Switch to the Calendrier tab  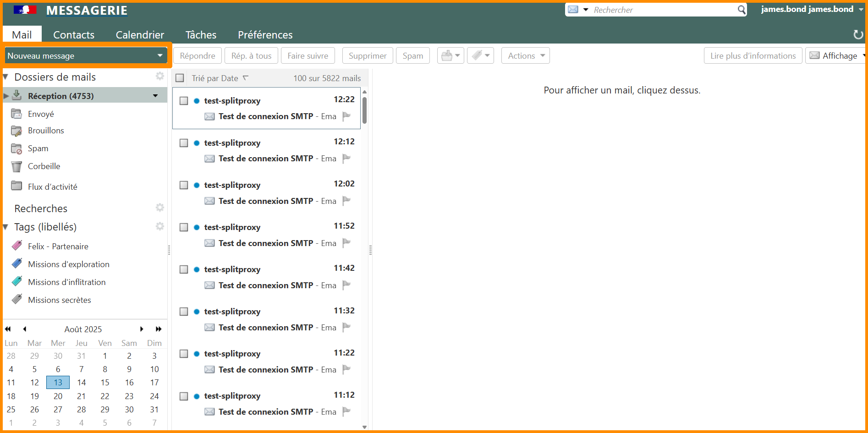coord(140,35)
